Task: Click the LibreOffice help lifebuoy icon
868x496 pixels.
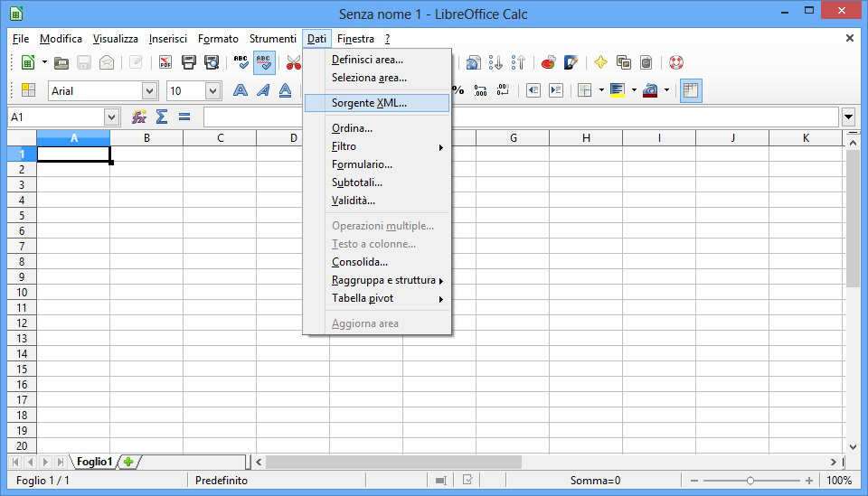Action: 675,62
